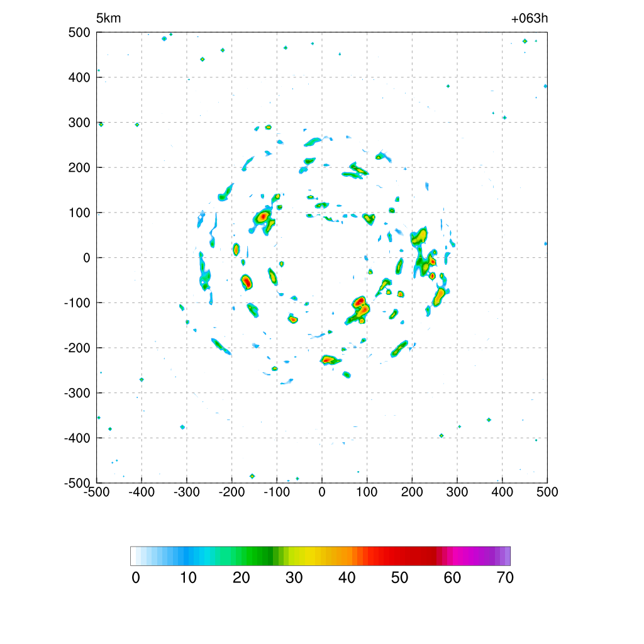Screen dimensions: 644x644
Task: Pick the colorbar label "70"
Action: point(505,578)
